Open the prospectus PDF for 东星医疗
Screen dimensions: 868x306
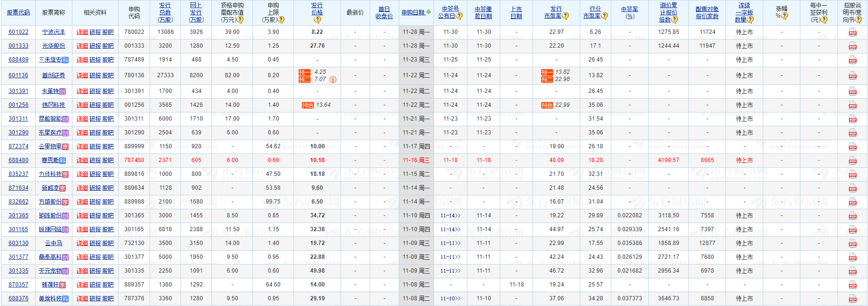click(852, 133)
